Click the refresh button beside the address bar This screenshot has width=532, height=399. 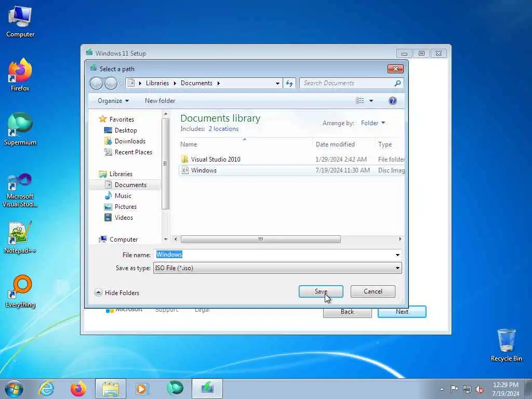pos(289,83)
